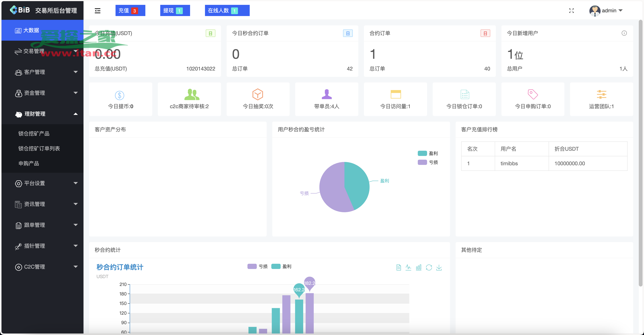Select 锁仓挖矿产品 menu item

tap(34, 134)
